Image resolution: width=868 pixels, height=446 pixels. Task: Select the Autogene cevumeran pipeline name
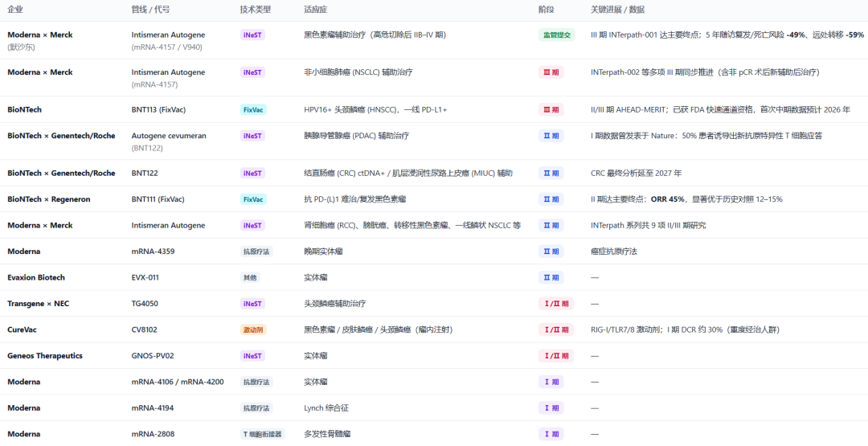[x=168, y=136]
